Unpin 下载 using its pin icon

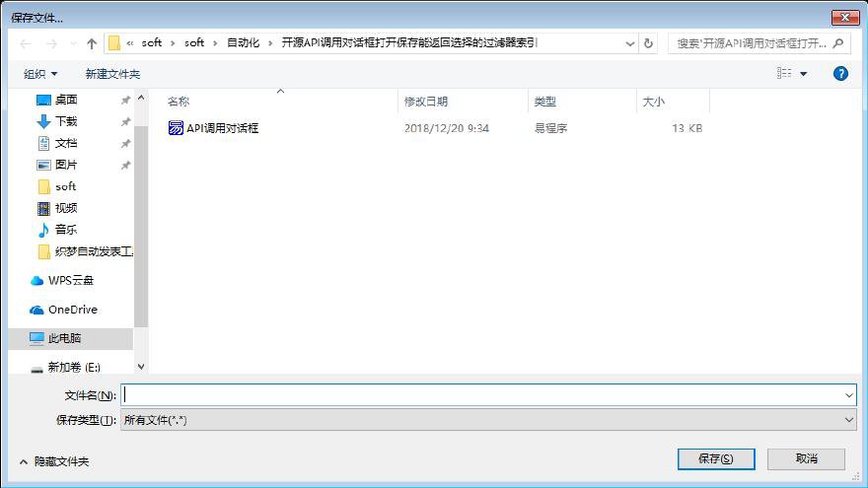coord(125,121)
